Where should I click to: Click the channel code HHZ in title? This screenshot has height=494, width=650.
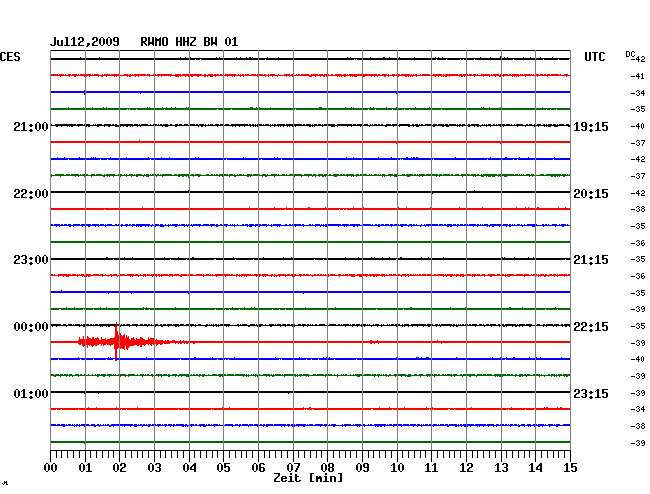[x=186, y=42]
